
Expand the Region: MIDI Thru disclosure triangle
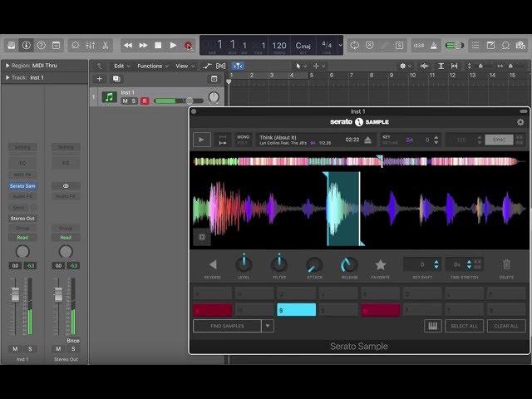(x=7, y=66)
